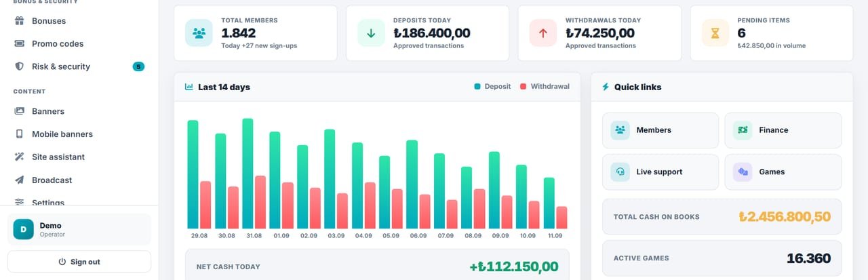Viewport: 868px width, 280px height.
Task: Click the Total Members value 1.842
Action: tap(239, 33)
